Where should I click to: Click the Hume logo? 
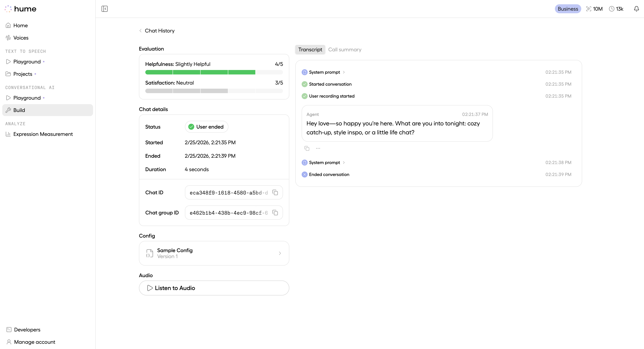[21, 9]
